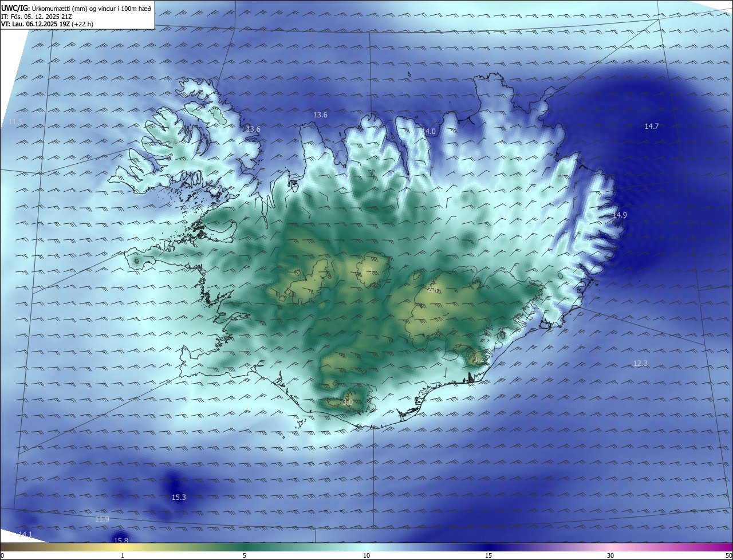The image size is (733, 560).
Task: Click the 11.9 value near the bottom left
Action: [x=102, y=519]
